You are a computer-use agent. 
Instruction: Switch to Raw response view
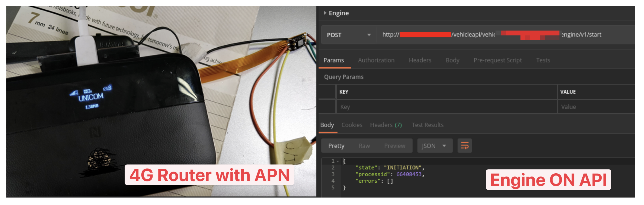[x=364, y=146]
